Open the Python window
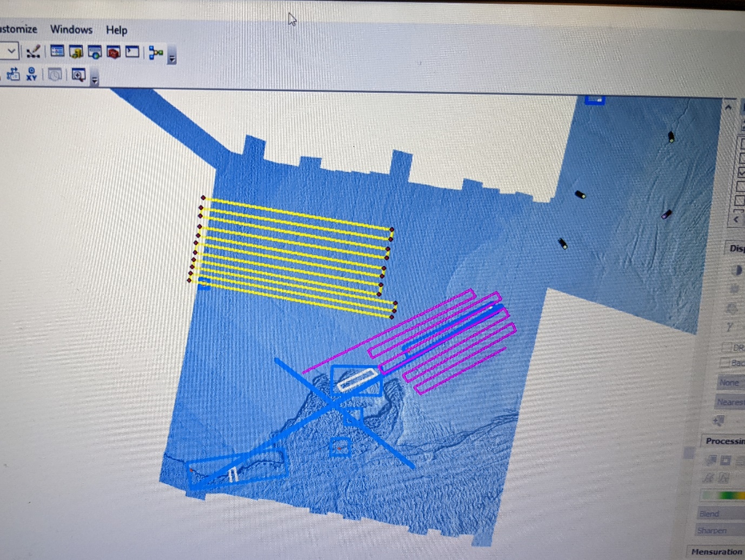The image size is (745, 560). tap(132, 51)
